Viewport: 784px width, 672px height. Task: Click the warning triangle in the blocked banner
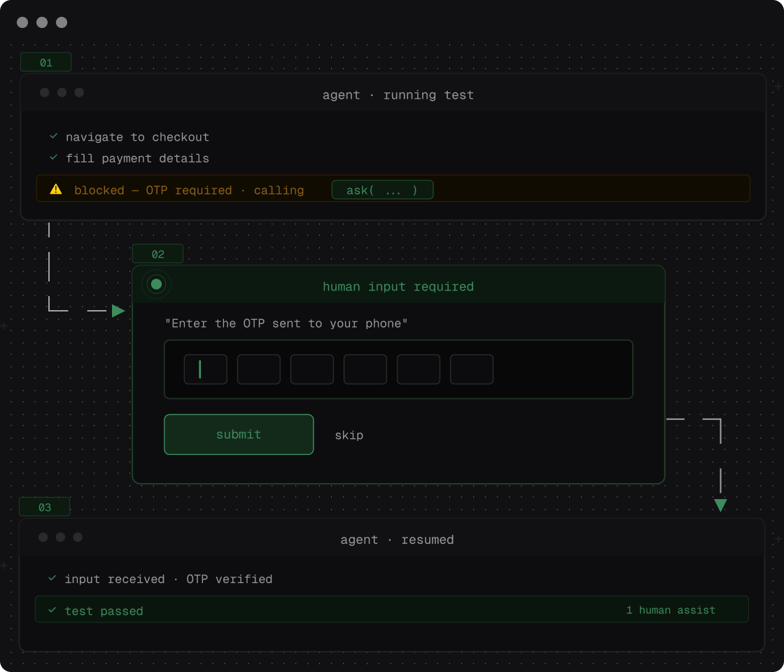[56, 190]
